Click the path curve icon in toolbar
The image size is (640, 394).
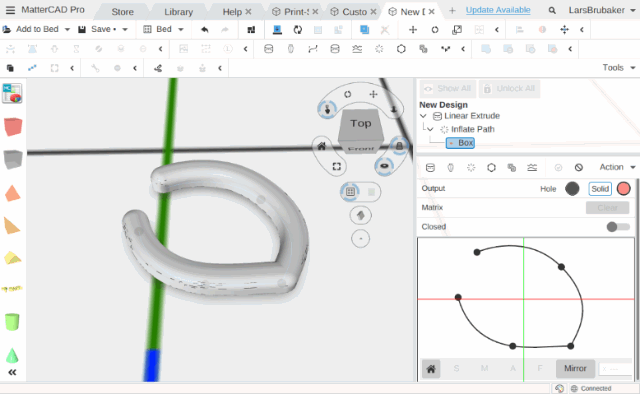click(x=313, y=49)
